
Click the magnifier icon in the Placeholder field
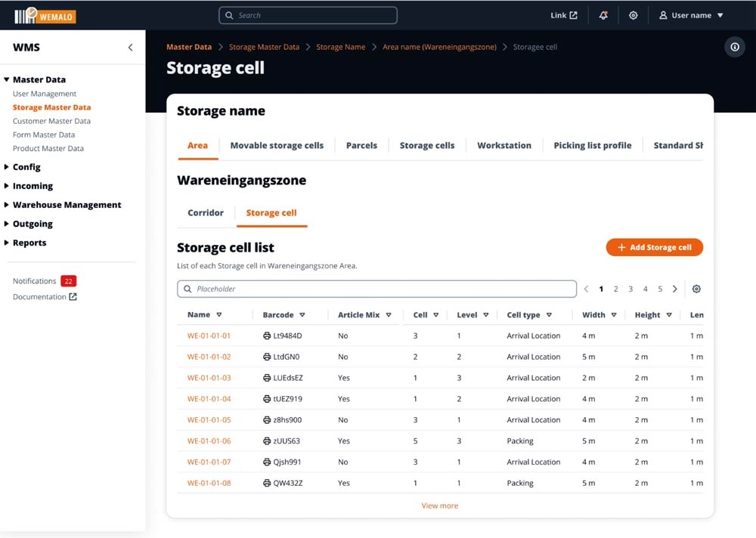[187, 289]
